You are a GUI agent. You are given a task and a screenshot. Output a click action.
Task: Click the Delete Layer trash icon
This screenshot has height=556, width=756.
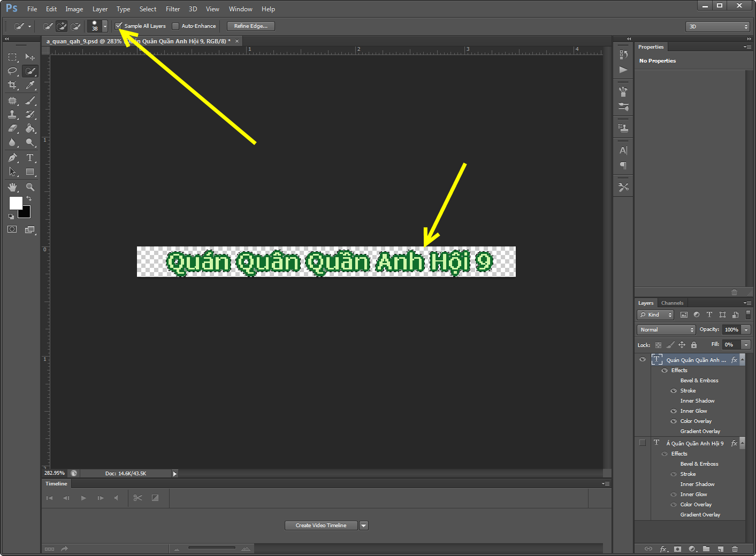(735, 549)
